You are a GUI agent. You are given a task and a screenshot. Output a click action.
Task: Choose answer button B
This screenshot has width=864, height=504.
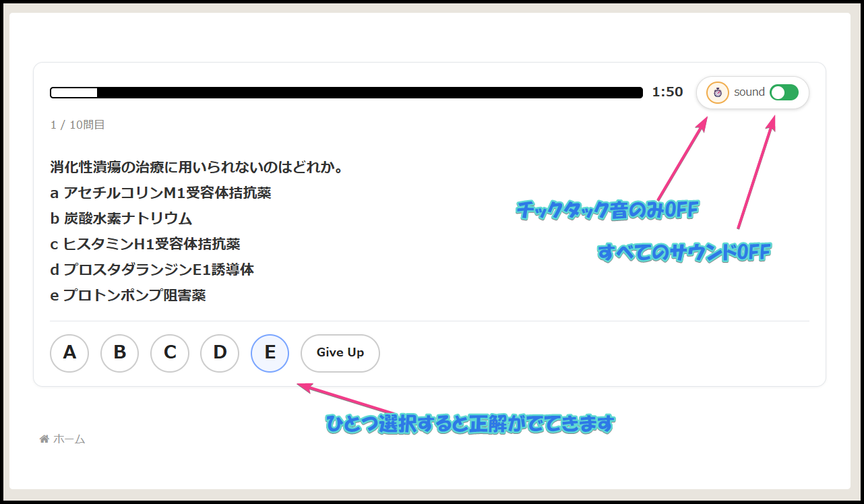pyautogui.click(x=119, y=353)
